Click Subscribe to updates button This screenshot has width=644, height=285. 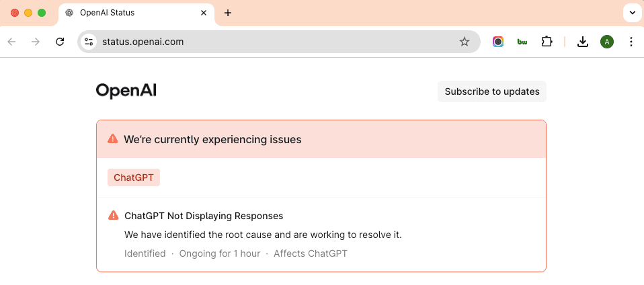492,91
